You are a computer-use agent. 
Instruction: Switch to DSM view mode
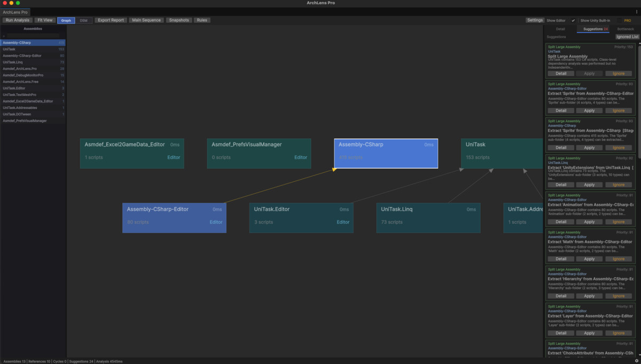[x=83, y=20]
